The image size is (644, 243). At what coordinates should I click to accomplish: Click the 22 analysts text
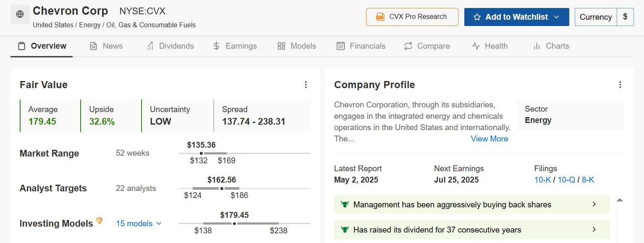[136, 188]
